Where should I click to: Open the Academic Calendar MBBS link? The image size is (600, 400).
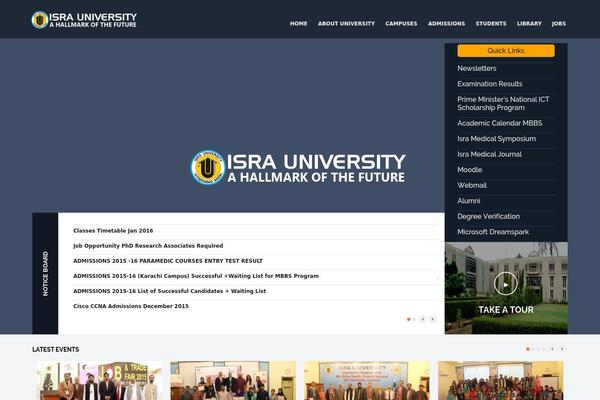(x=500, y=123)
